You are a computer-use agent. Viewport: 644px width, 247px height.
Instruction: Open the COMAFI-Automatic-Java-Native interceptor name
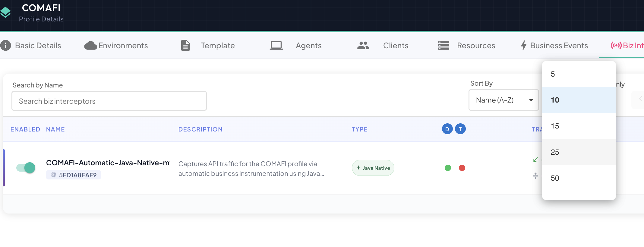coord(108,163)
